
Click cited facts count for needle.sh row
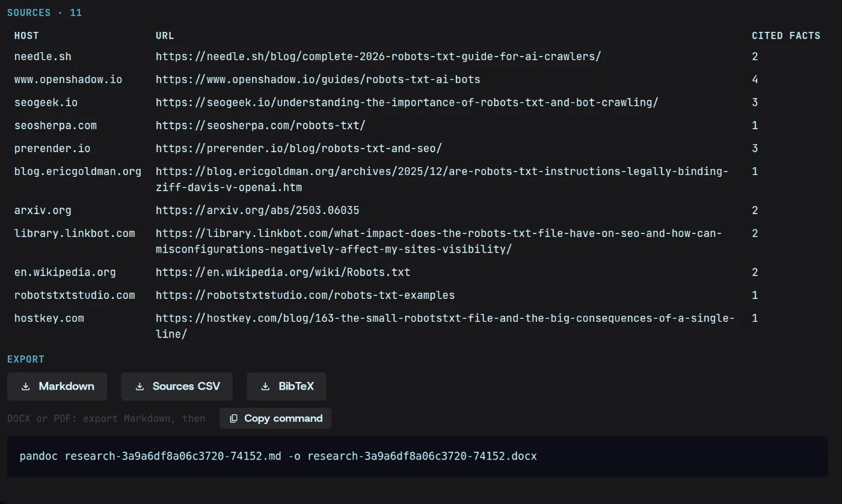coord(755,57)
